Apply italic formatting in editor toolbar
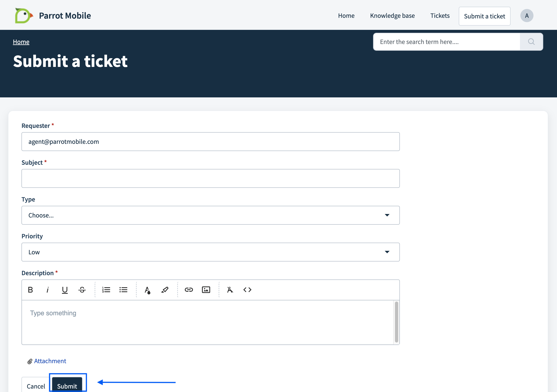 tap(47, 290)
